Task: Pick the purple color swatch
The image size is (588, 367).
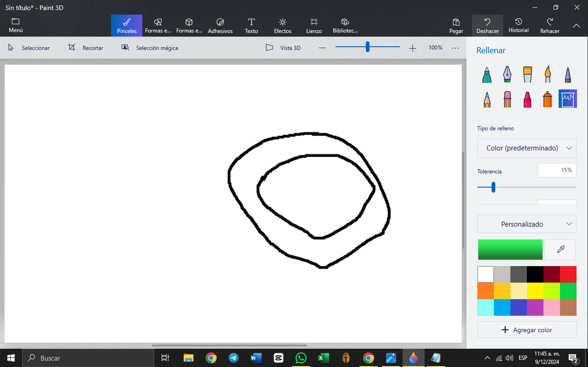Action: click(x=535, y=307)
